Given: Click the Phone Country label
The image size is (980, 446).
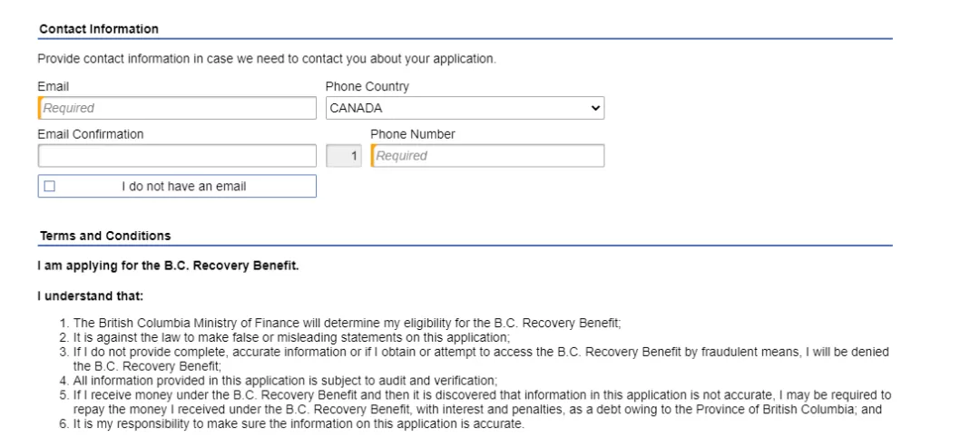Looking at the screenshot, I should click(367, 87).
